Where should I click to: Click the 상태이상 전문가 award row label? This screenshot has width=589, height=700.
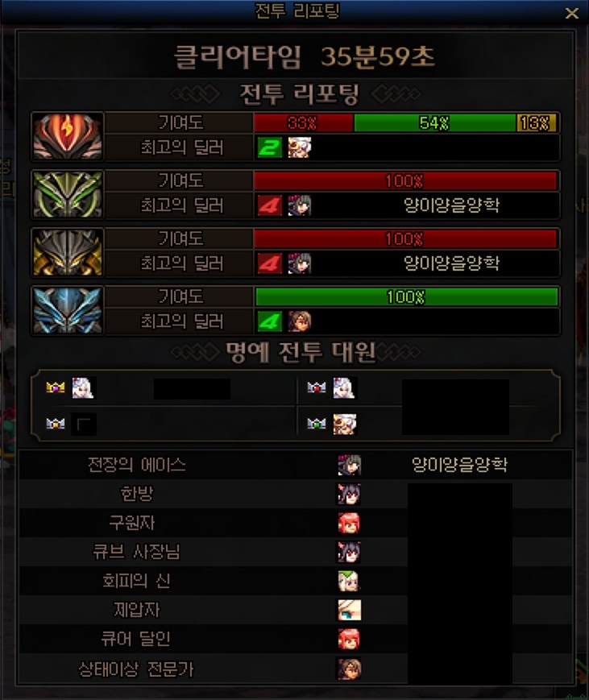136,669
